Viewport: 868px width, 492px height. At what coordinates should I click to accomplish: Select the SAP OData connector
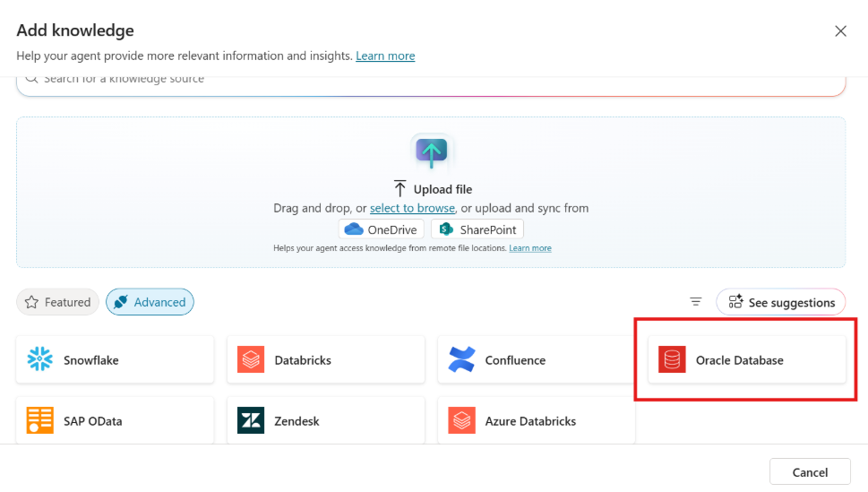[116, 420]
